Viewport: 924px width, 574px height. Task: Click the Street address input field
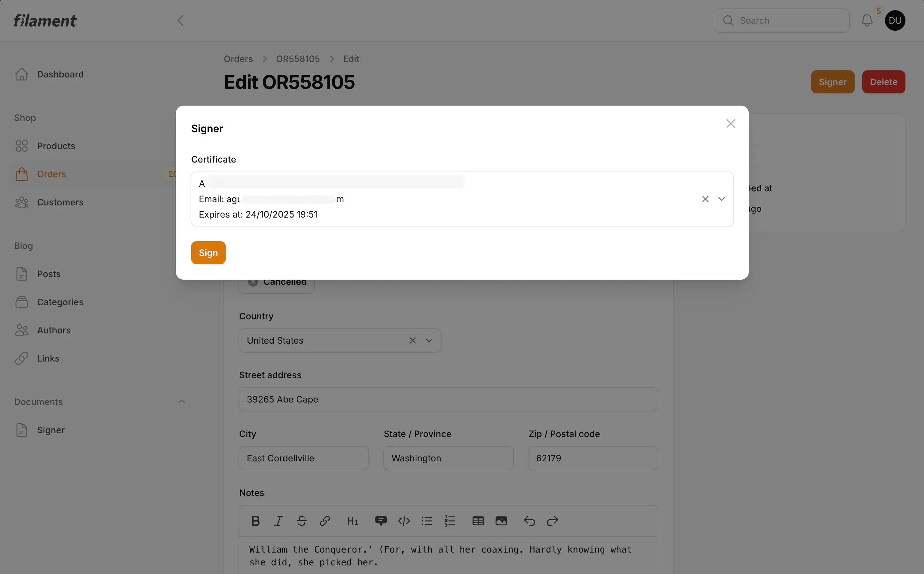click(x=448, y=399)
